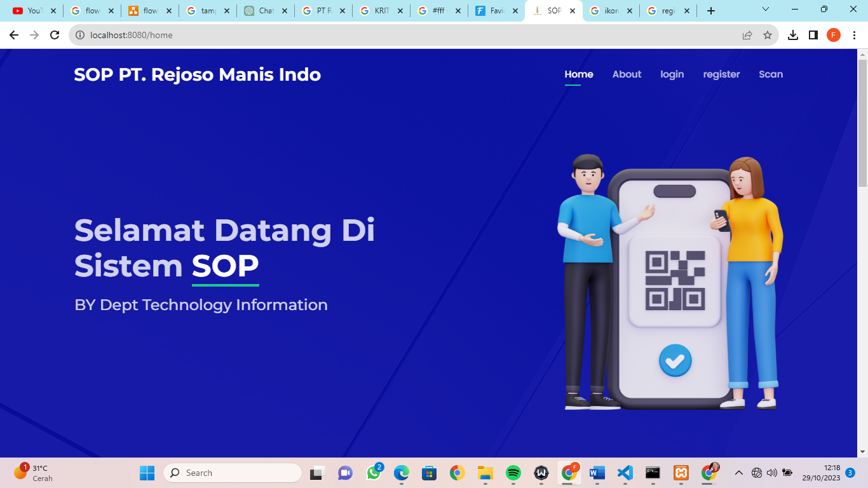Open the volume tray icon

(772, 473)
